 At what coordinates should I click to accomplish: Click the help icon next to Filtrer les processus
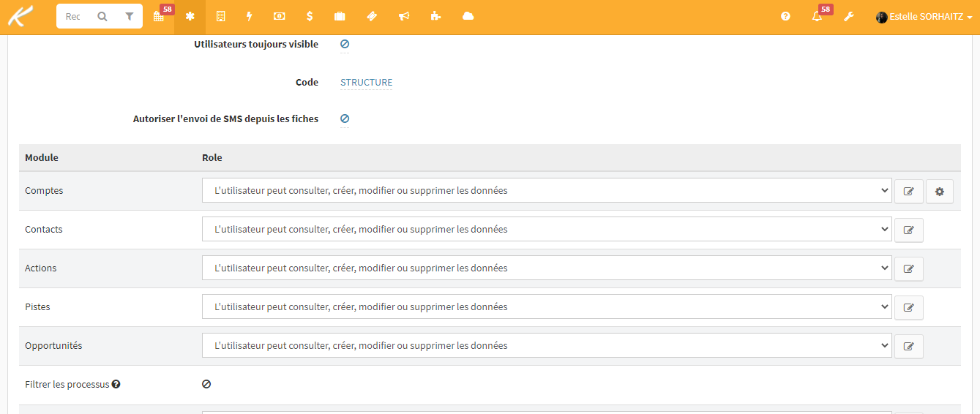[116, 384]
